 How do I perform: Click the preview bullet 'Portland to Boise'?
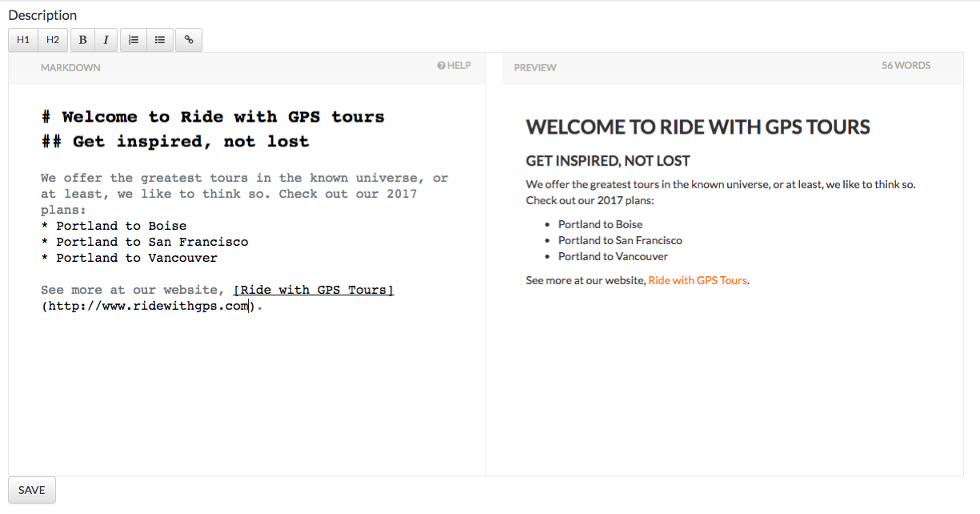coord(600,224)
